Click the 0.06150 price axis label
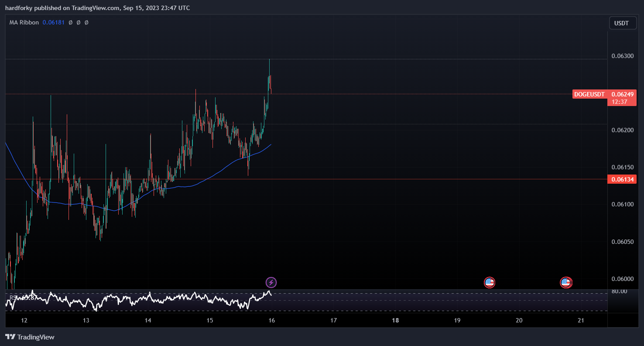Screen dimensions: 644x346 pyautogui.click(x=622, y=167)
